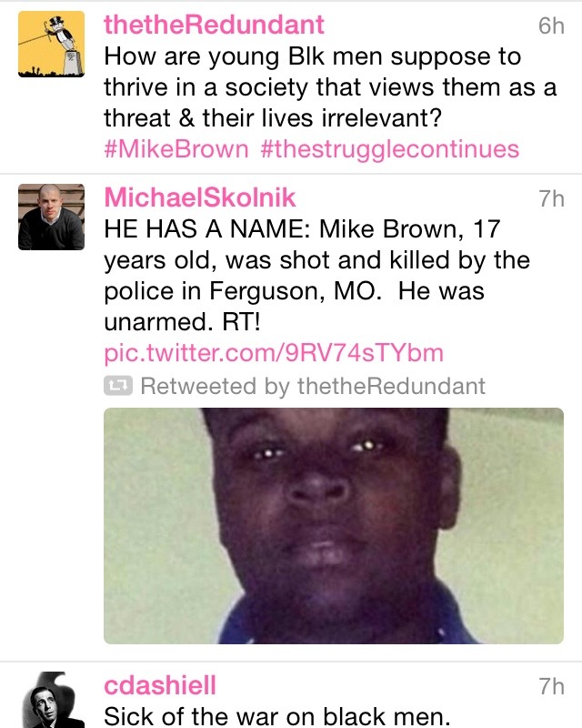Viewport: 582px width, 728px height.
Task: Open the 'HE HAS A NAME' tweet text
Action: click(x=317, y=276)
